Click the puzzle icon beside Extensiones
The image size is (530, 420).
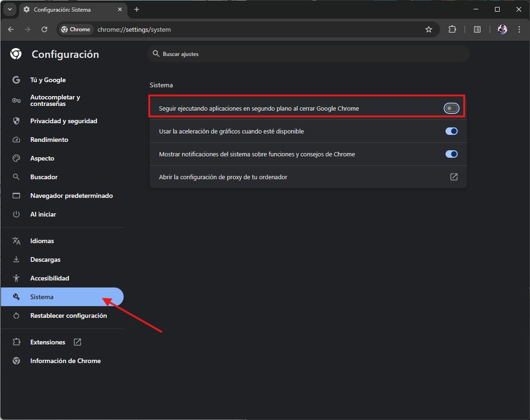coord(16,342)
